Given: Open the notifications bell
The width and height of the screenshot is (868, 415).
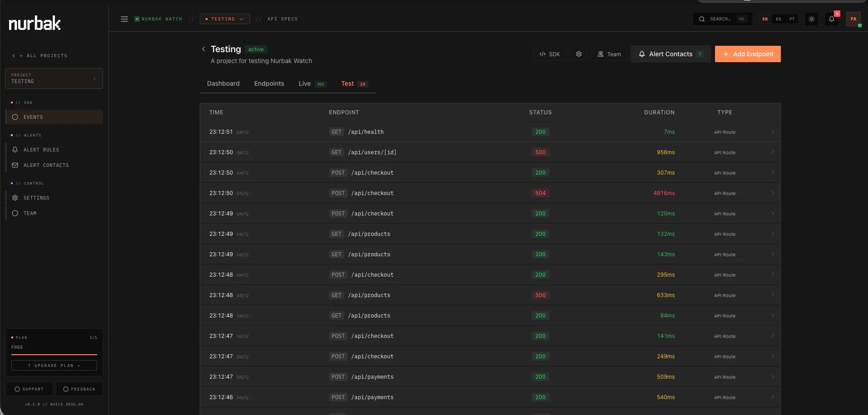Looking at the screenshot, I should (x=832, y=19).
